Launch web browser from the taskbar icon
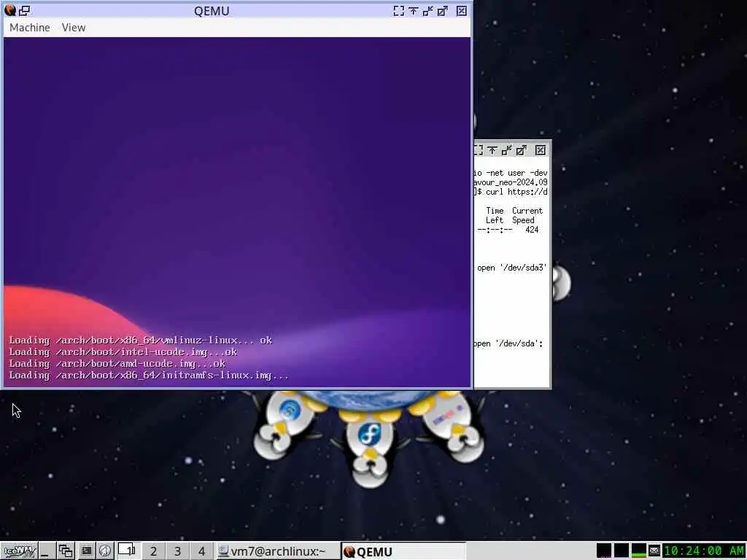This screenshot has height=560, width=747. pos(105,551)
